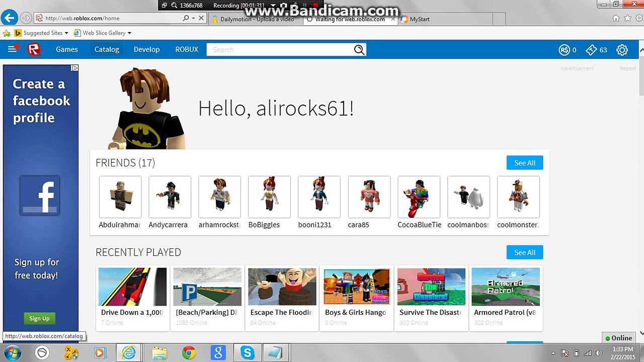Image resolution: width=644 pixels, height=362 pixels.
Task: Expand the Suggested Sites dropdown
Action: [66, 33]
